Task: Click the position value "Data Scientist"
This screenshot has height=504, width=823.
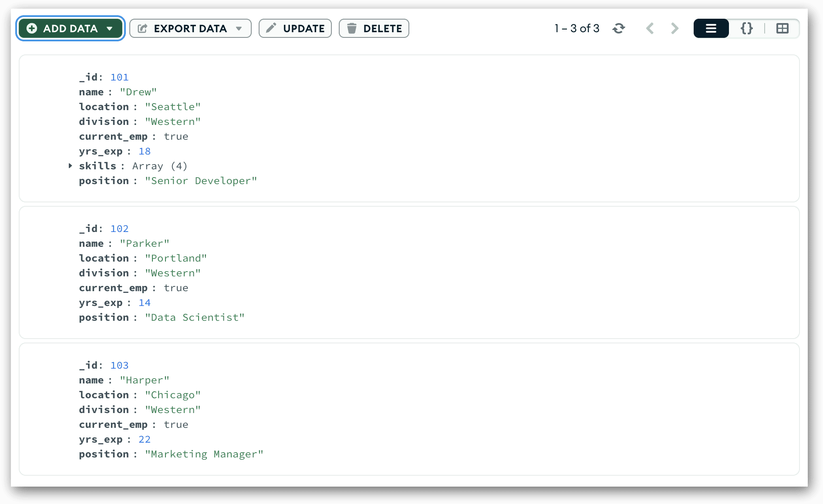Action: tap(195, 318)
